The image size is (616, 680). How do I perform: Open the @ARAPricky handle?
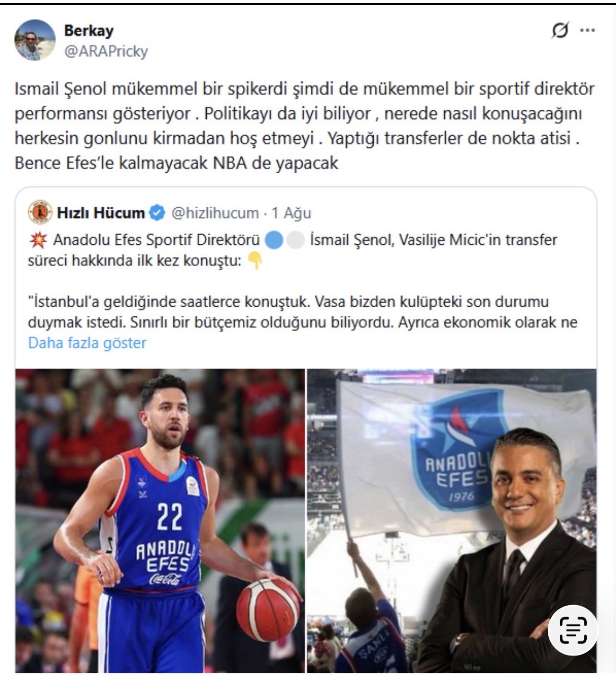pos(106,51)
